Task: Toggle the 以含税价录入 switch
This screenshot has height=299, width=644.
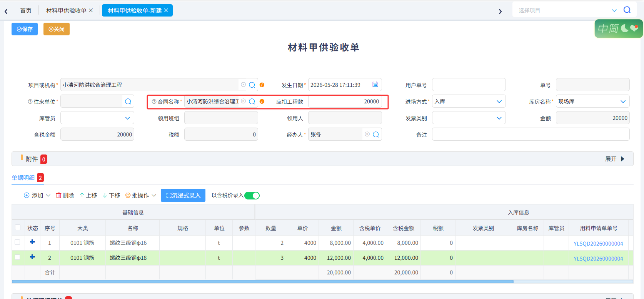Action: click(x=252, y=196)
